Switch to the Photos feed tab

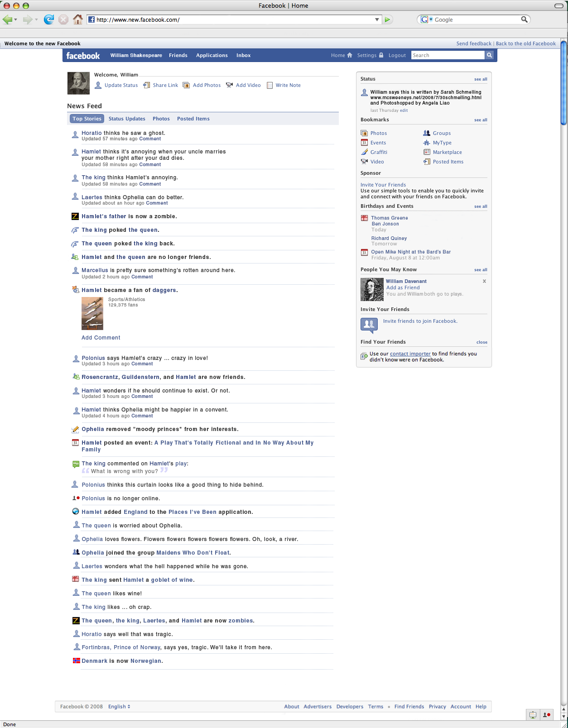point(161,119)
